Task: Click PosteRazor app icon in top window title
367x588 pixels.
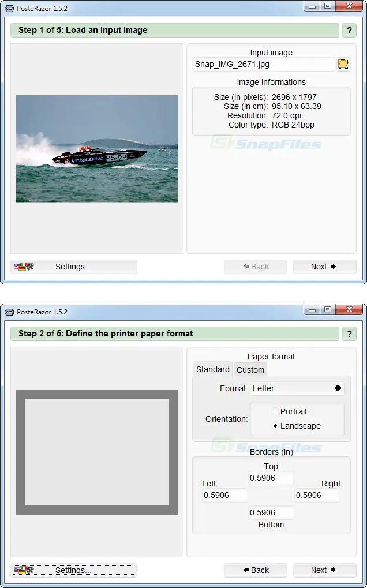Action: tap(10, 9)
